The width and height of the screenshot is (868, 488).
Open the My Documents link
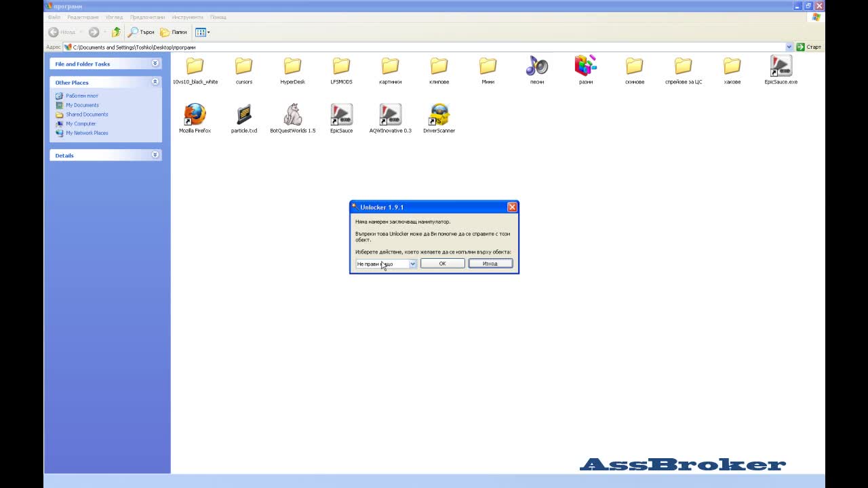pyautogui.click(x=82, y=105)
